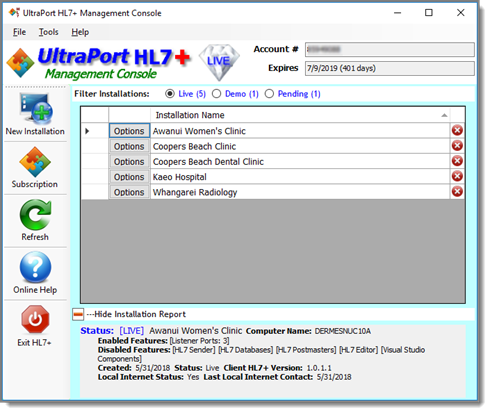Remove Kaeo Hospital using red X icon
Viewport: 490px width, 413px height.
[457, 176]
